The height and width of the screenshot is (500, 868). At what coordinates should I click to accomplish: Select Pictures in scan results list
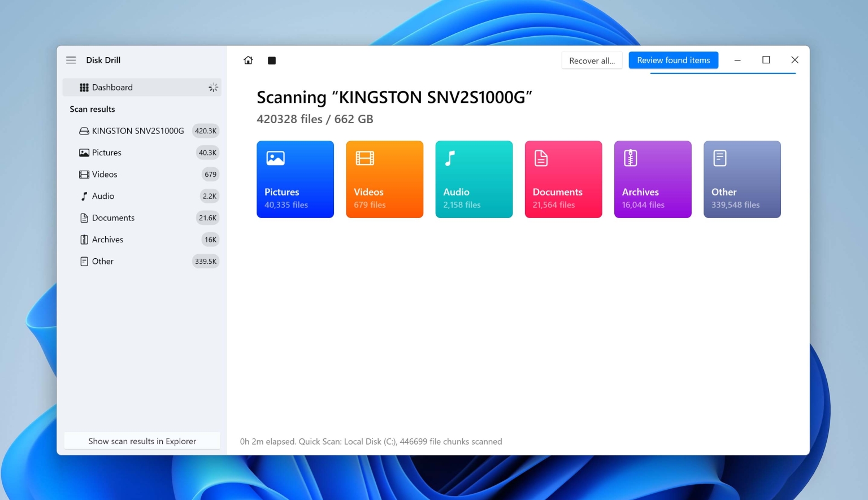coord(142,153)
